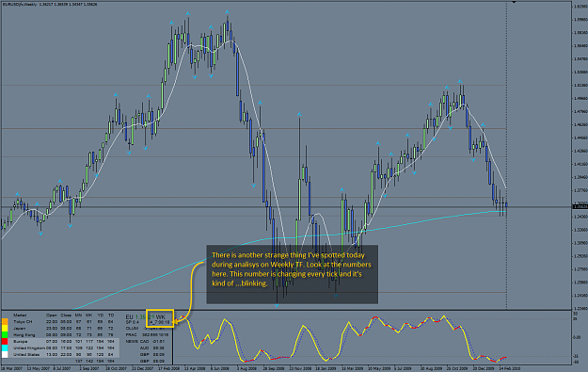588x372 pixels.
Task: Click the current price tag on the price axis
Action: [x=580, y=206]
